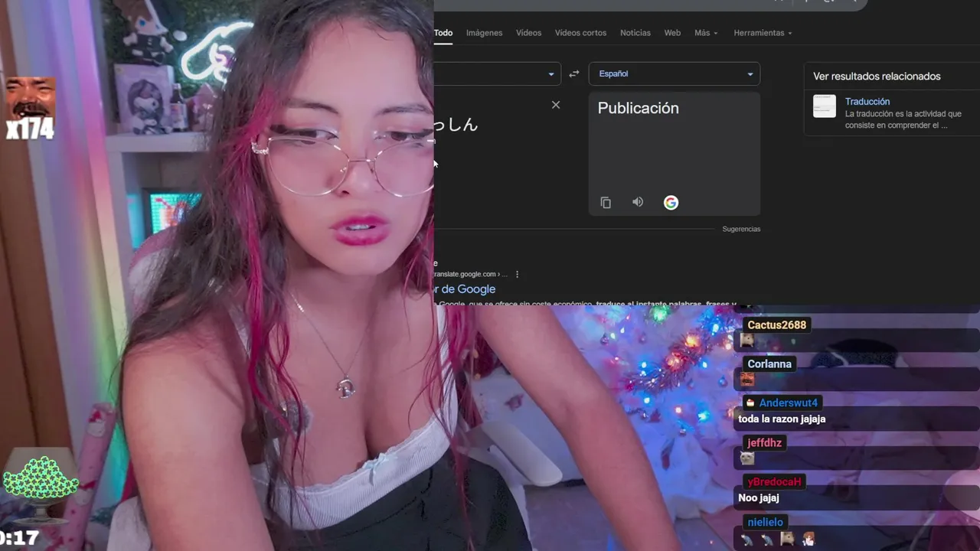The height and width of the screenshot is (551, 980).
Task: Click the nielielo chat username
Action: tap(765, 522)
